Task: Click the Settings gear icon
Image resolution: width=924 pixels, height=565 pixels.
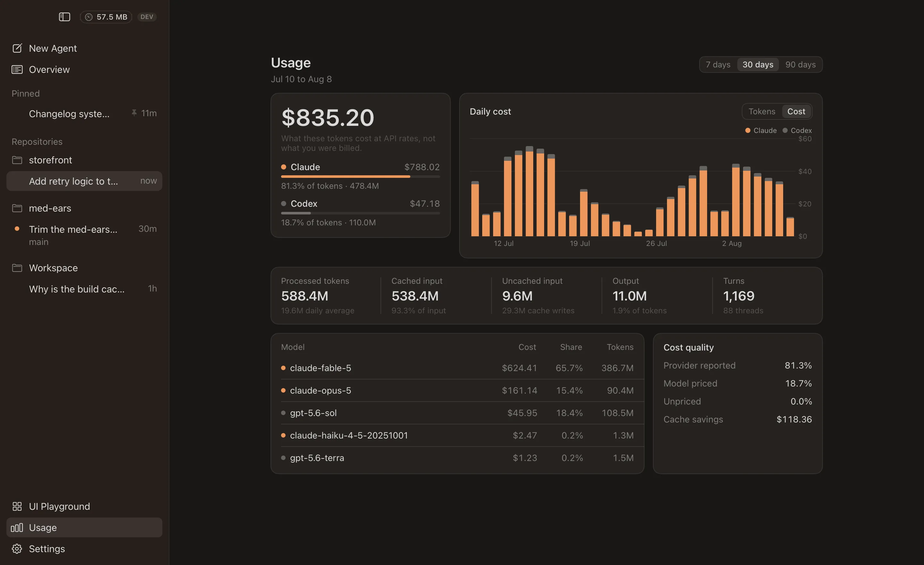Action: coord(17,549)
